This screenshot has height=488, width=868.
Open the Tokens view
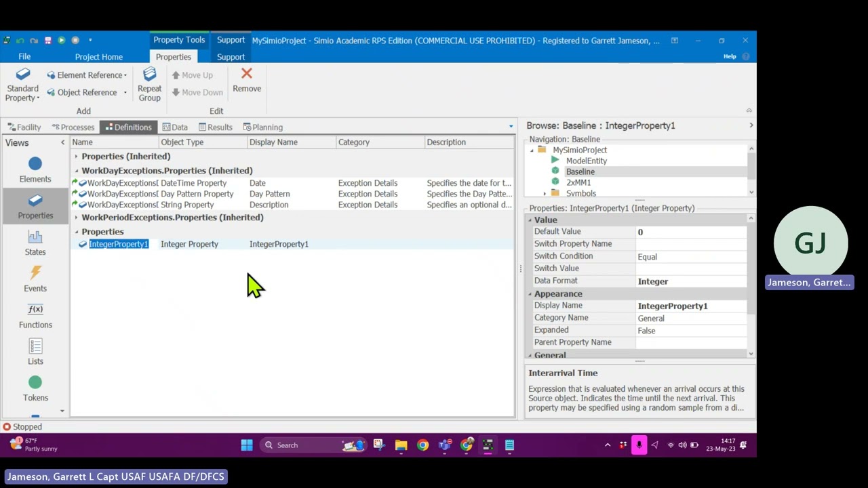[x=35, y=389]
